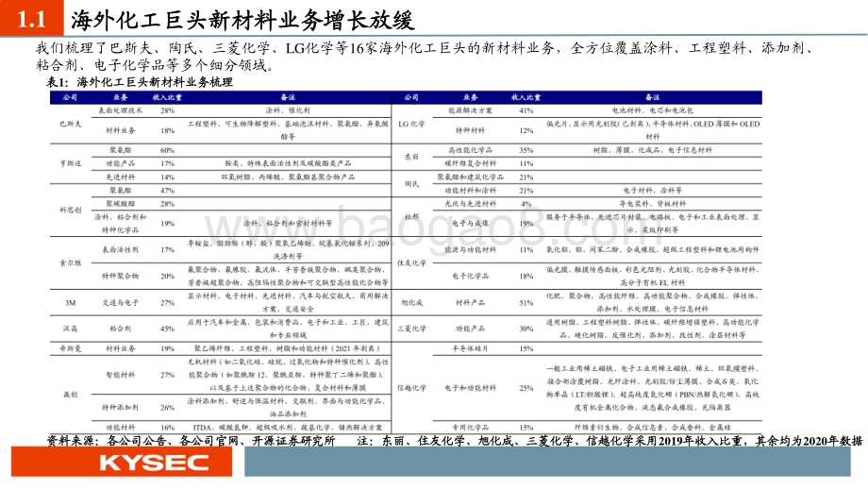Select the company cell "科思创"
The image size is (868, 489).
pyautogui.click(x=71, y=211)
